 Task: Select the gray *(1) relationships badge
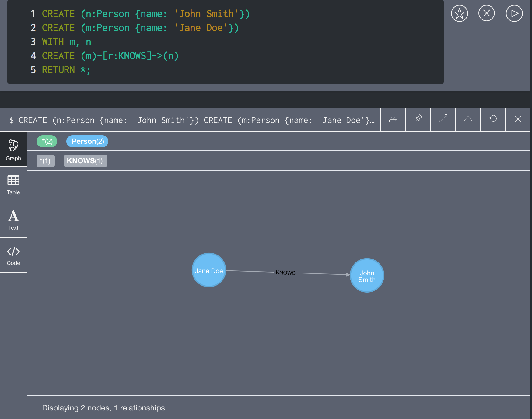coord(46,161)
